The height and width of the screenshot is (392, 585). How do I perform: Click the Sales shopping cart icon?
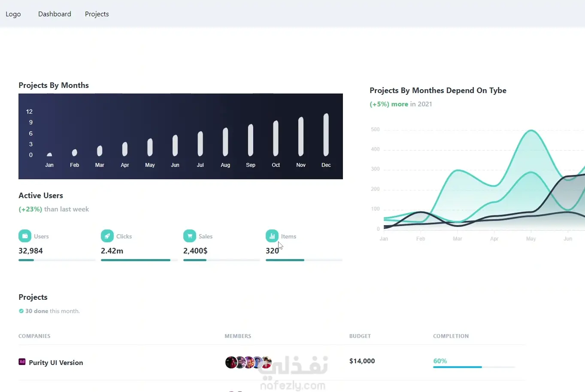(x=190, y=236)
